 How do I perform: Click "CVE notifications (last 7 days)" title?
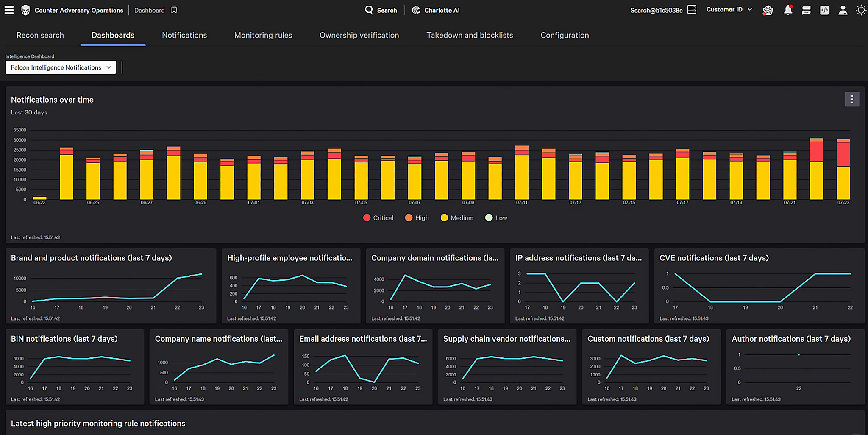714,258
